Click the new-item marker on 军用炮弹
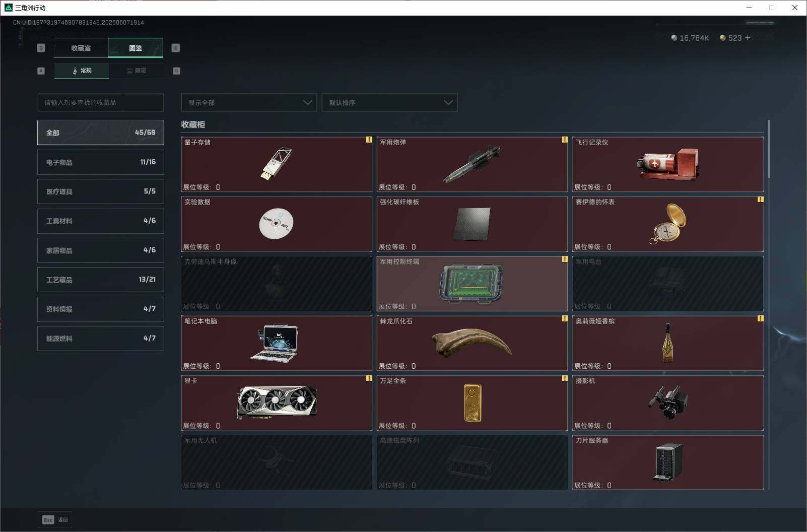This screenshot has width=807, height=532. tap(565, 140)
